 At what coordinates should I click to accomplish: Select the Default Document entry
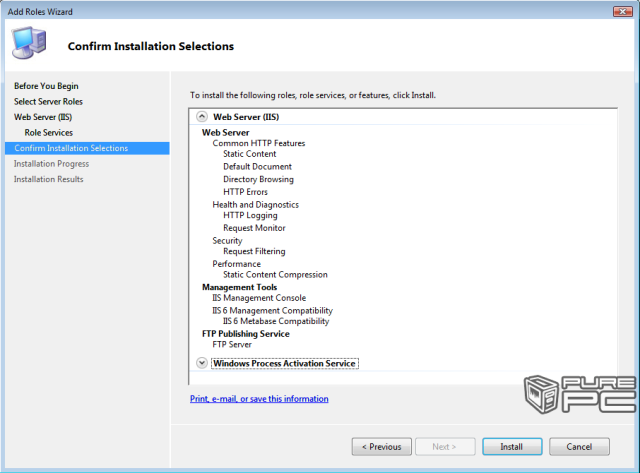tap(257, 167)
